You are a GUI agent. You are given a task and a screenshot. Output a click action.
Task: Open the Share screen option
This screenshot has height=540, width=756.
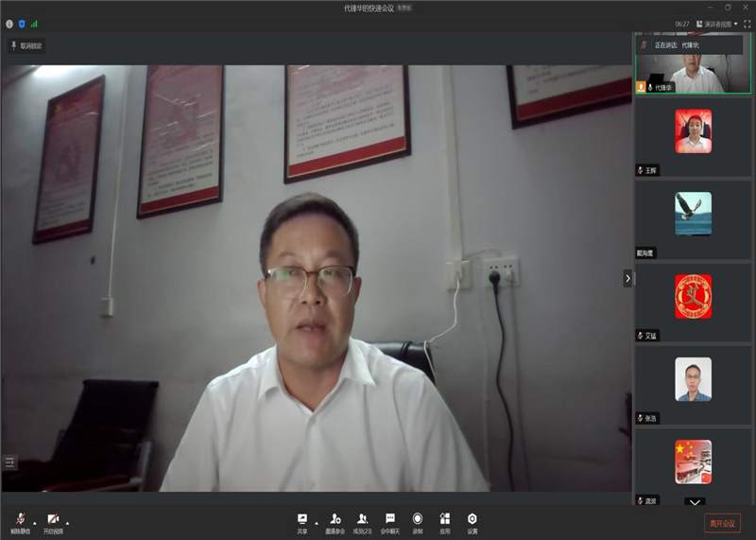(302, 522)
